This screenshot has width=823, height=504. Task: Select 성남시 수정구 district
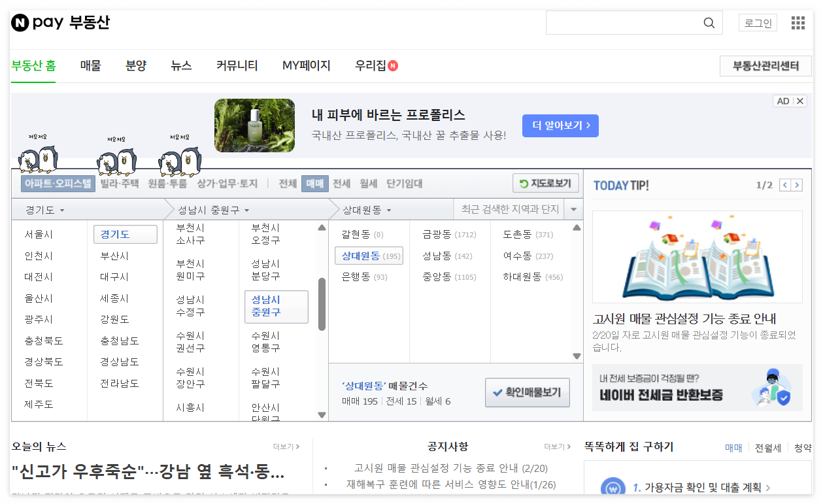point(190,306)
